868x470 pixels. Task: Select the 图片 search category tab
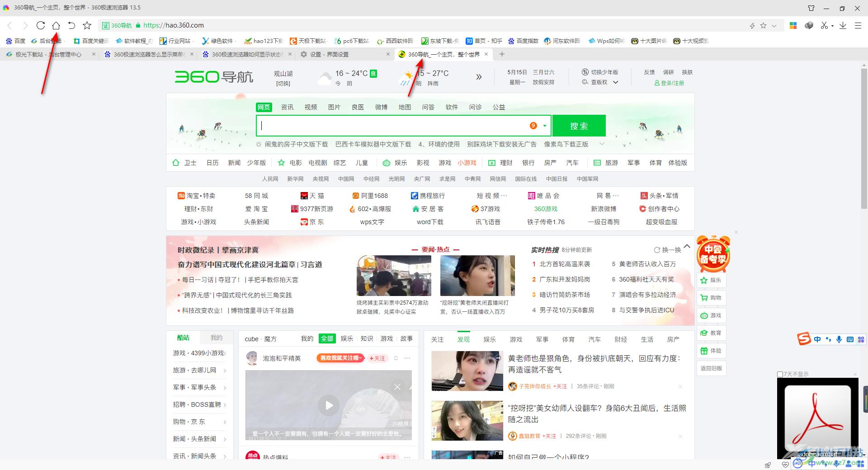pos(334,107)
